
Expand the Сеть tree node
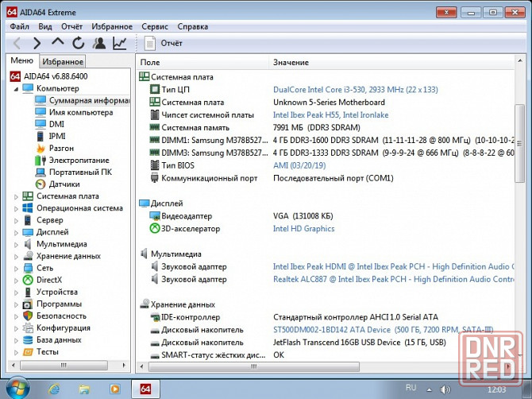click(16, 269)
